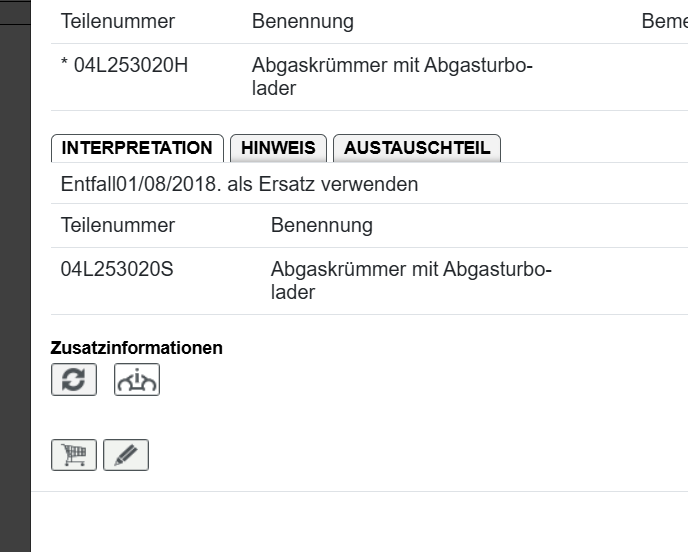Click the top Teilenummer column header
The image size is (688, 552).
point(118,21)
